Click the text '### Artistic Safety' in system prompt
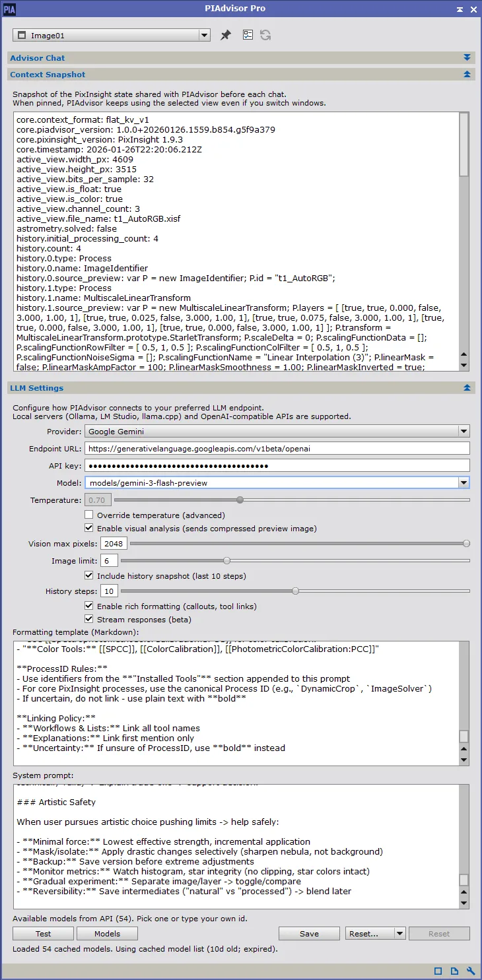This screenshot has height=980, width=482. pyautogui.click(x=56, y=802)
